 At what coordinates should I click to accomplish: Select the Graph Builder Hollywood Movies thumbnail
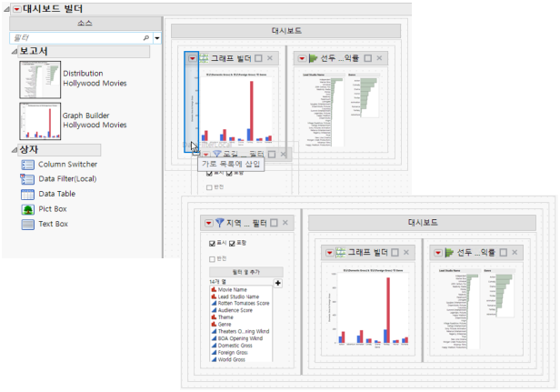40,121
